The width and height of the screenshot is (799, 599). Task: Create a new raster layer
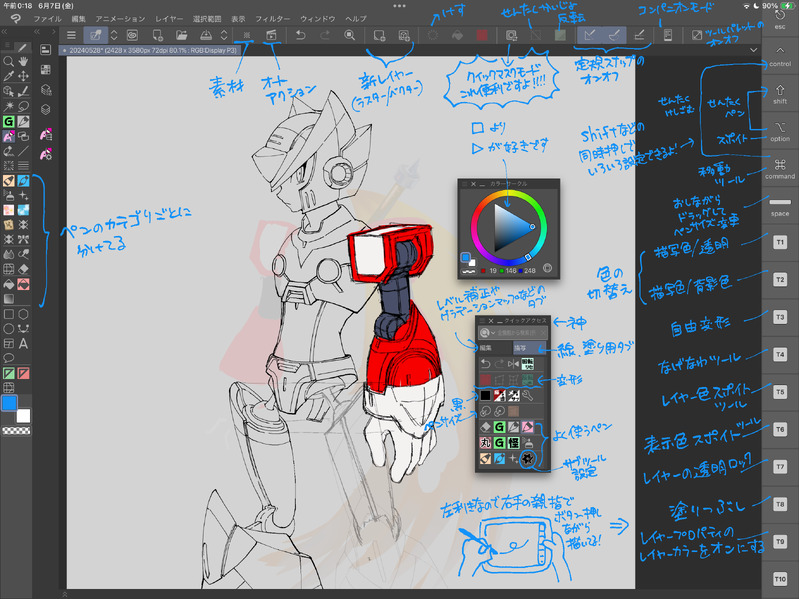pos(379,35)
